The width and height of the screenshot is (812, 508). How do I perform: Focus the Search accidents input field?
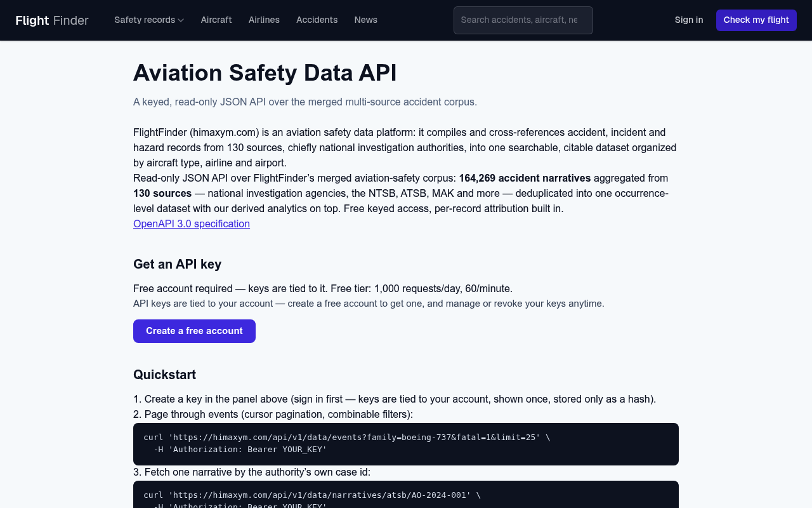[523, 20]
